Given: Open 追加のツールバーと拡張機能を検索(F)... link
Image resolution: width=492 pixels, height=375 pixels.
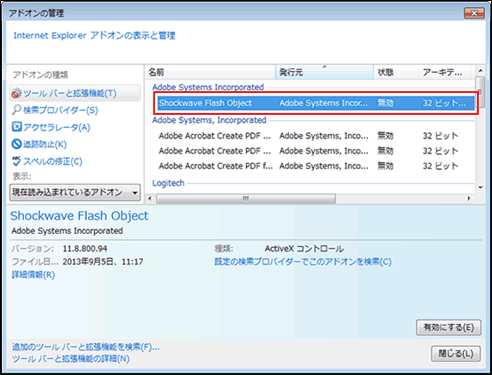Looking at the screenshot, I should coord(86,347).
